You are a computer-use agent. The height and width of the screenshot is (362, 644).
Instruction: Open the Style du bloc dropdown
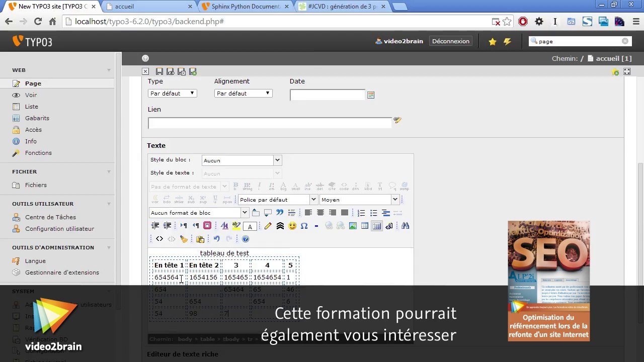click(242, 160)
